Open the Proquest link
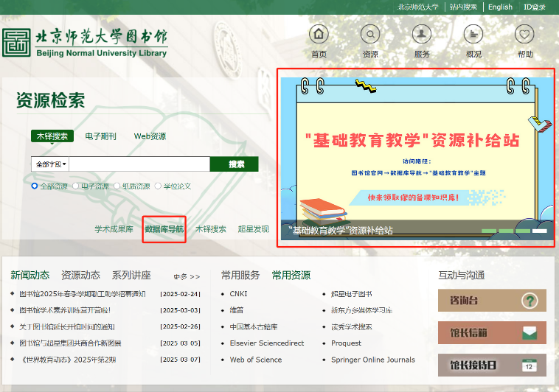This screenshot has height=392, width=559. click(x=346, y=343)
